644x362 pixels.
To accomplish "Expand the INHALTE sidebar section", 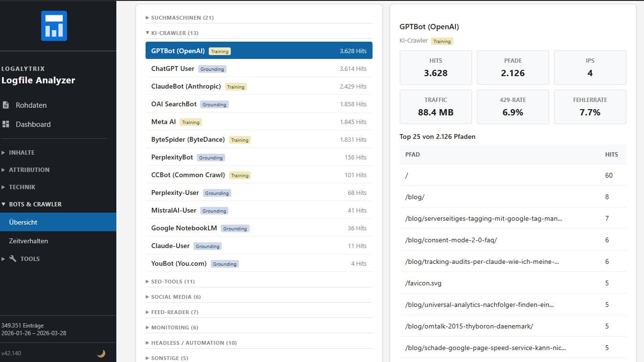I will tap(22, 152).
